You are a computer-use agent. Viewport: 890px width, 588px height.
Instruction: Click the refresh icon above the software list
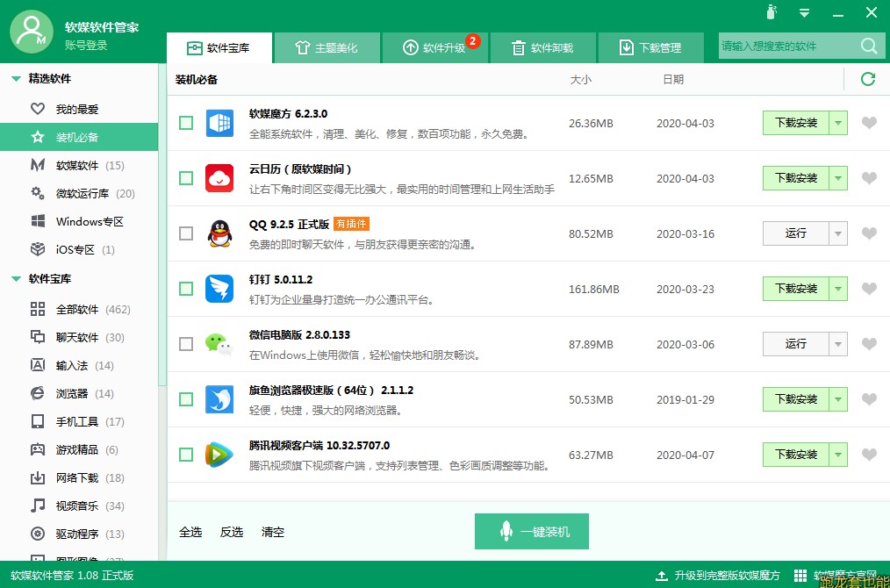pyautogui.click(x=868, y=79)
